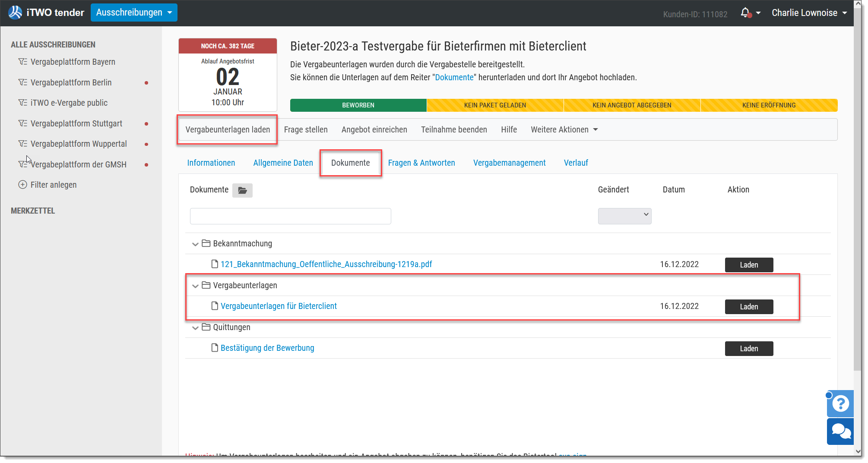Click filter icon for Vergabeplattform Stuttgart
The height and width of the screenshot is (463, 868).
[23, 123]
